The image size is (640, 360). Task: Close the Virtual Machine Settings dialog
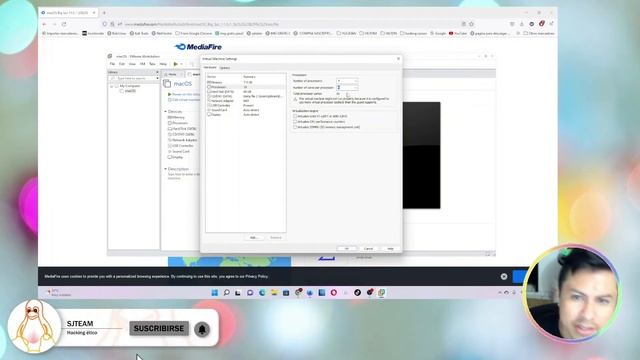pos(398,59)
